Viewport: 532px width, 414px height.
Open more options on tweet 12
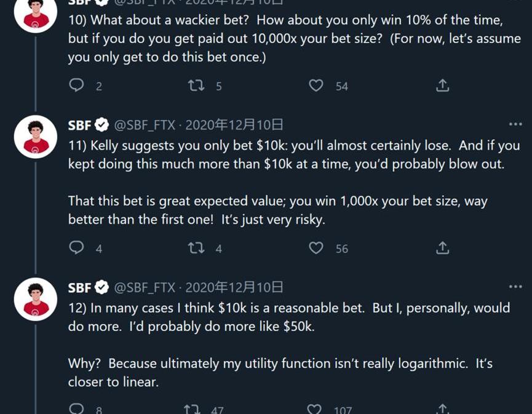click(x=515, y=287)
